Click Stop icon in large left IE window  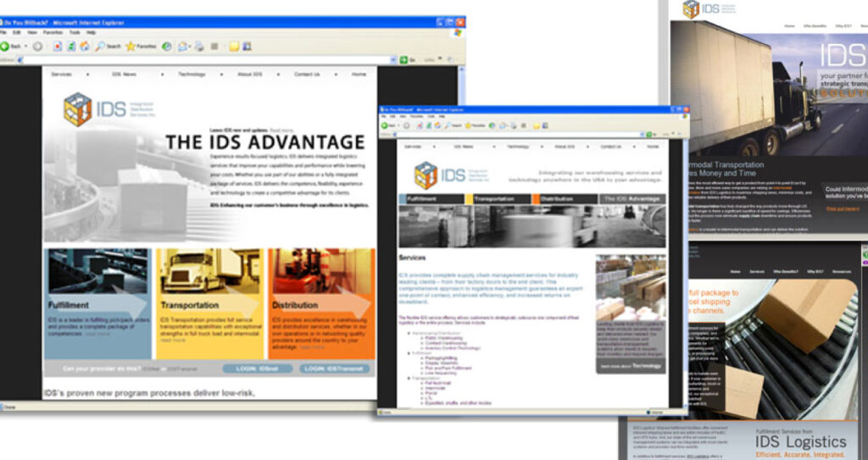(57, 47)
